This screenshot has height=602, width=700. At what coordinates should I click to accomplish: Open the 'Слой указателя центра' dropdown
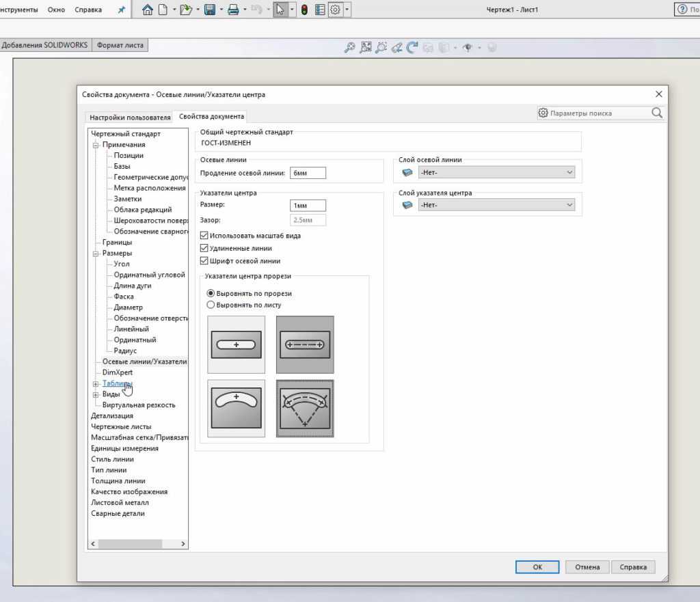click(x=496, y=205)
